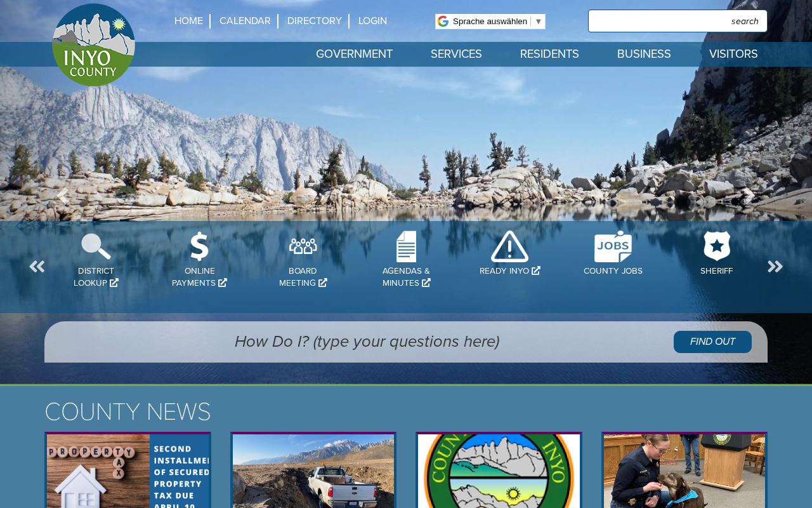Open Google Translate language selector
The image size is (812, 508).
(x=490, y=22)
